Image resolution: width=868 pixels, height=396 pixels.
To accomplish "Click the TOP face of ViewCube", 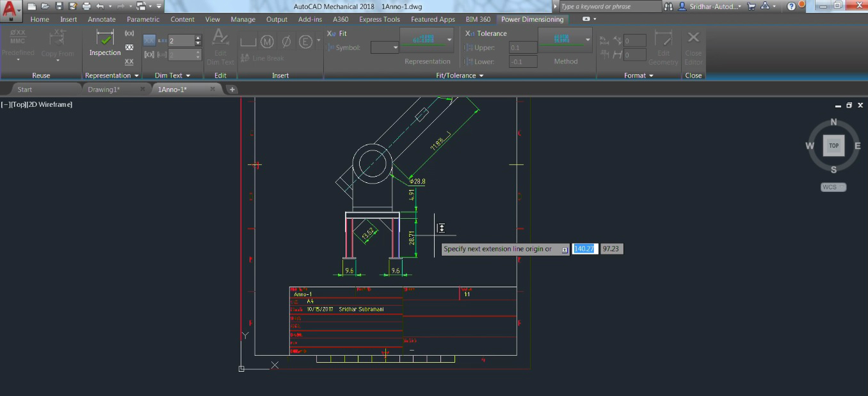I will coord(833,146).
